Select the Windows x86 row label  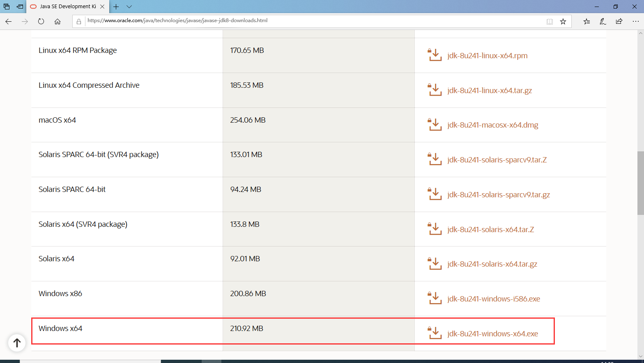[60, 294]
